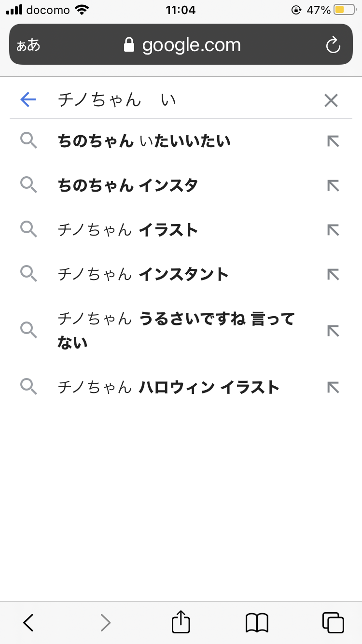Pick the チノちゃん ハロウィン イラスト suggestion
The image size is (362, 644).
pyautogui.click(x=168, y=387)
